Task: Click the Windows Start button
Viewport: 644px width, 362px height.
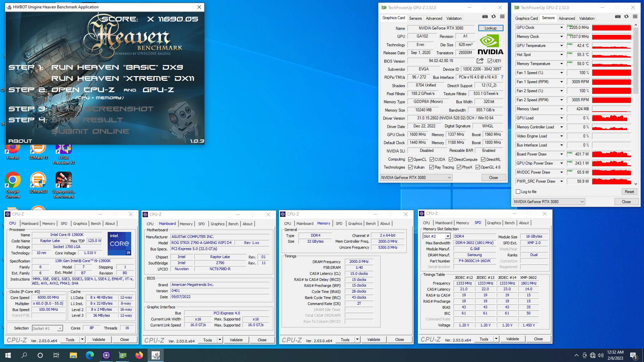Action: click(8, 355)
